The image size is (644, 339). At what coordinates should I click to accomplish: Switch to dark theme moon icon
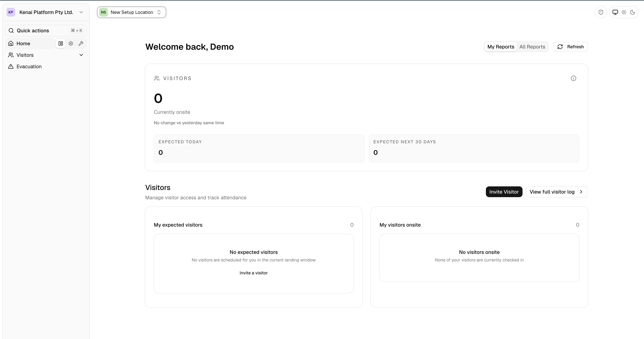pyautogui.click(x=632, y=12)
